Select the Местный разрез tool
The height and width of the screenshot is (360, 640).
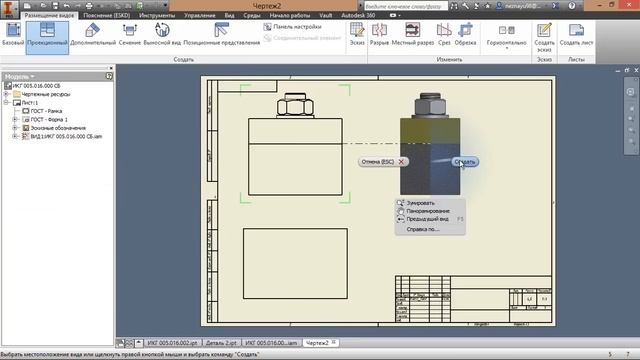pyautogui.click(x=413, y=34)
